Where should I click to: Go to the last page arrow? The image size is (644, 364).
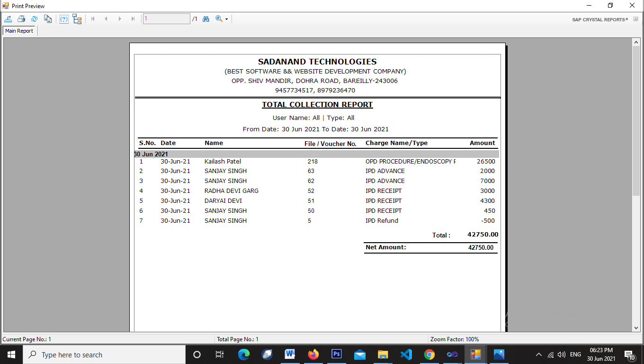pyautogui.click(x=133, y=19)
